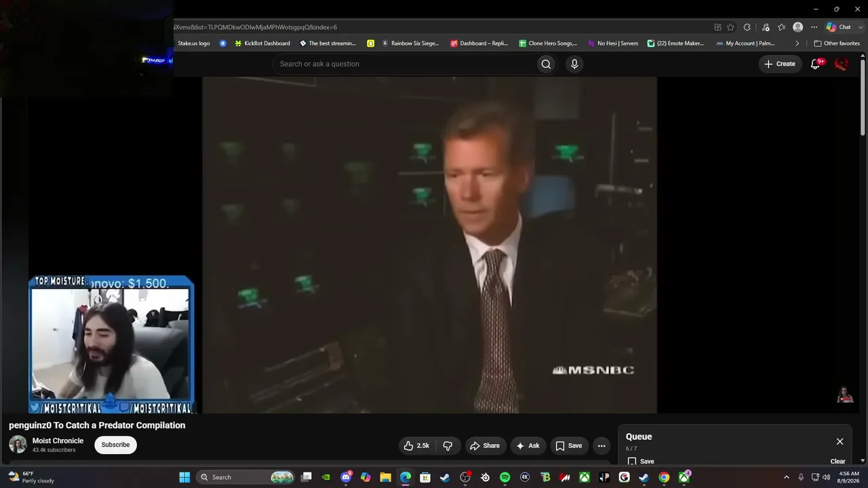Open the YouTube account avatar menu

[841, 64]
